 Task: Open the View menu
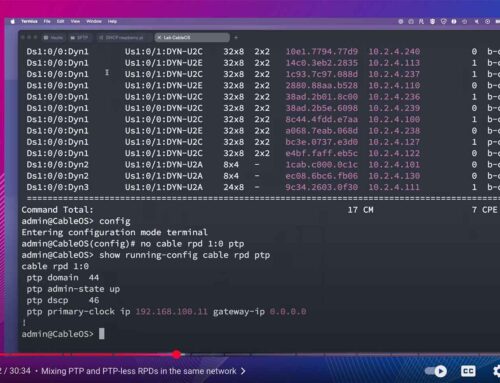75,21
